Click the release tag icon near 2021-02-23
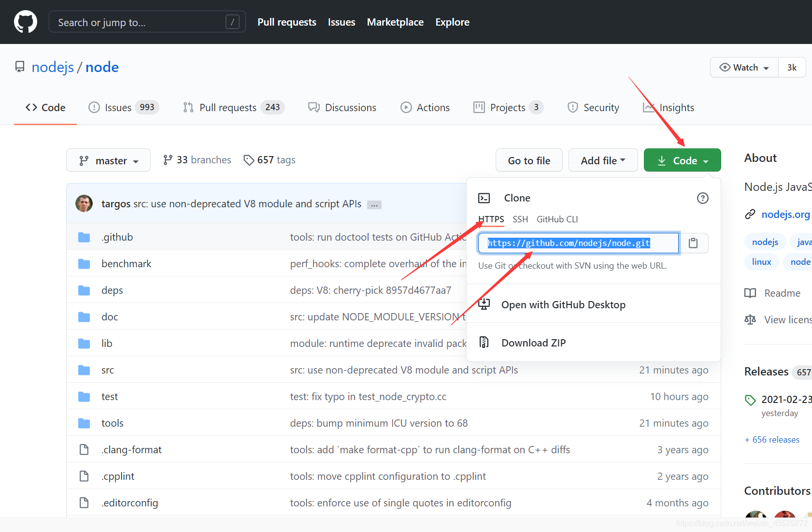This screenshot has height=532, width=812. click(750, 400)
